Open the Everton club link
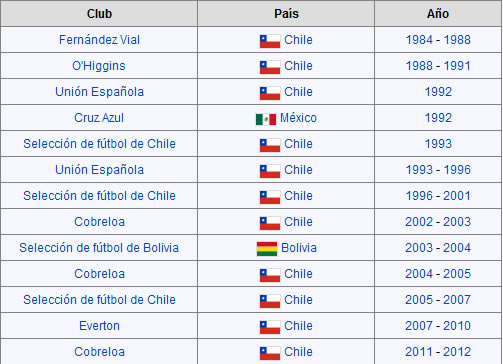The height and width of the screenshot is (364, 503). tap(99, 326)
